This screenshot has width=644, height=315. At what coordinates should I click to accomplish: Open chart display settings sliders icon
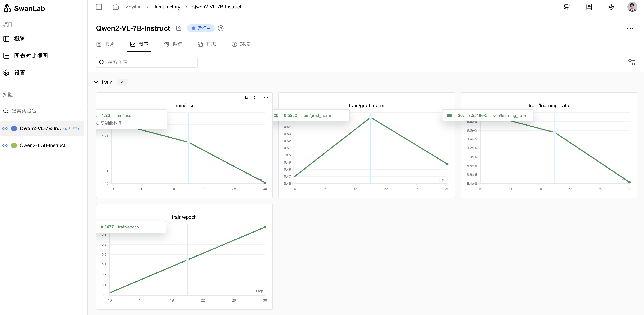coord(631,62)
